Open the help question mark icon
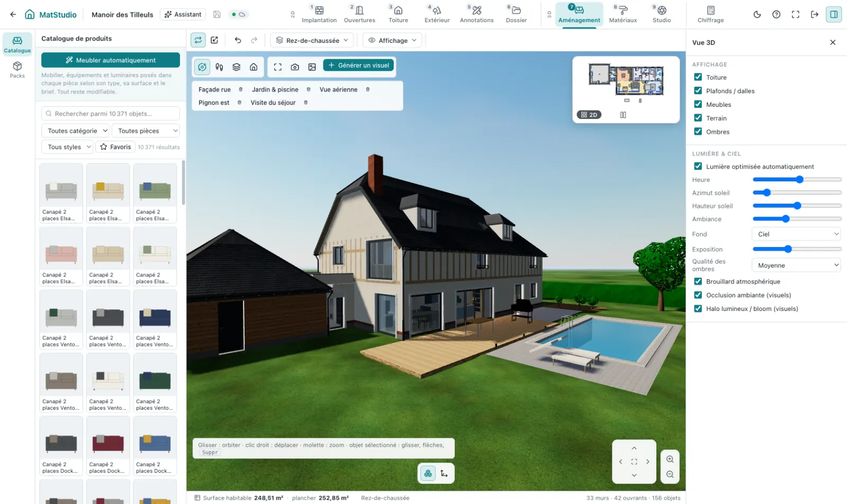Image resolution: width=847 pixels, height=504 pixels. click(x=776, y=14)
